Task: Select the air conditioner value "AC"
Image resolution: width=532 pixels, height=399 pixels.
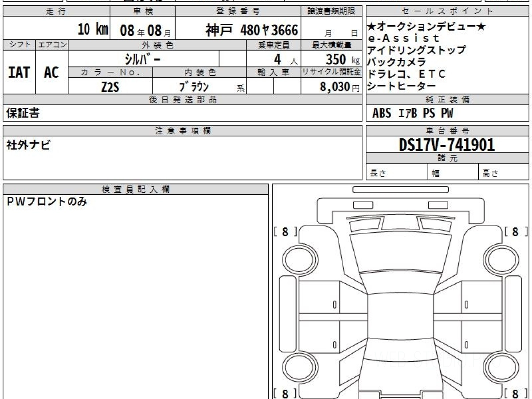Action: pyautogui.click(x=51, y=72)
